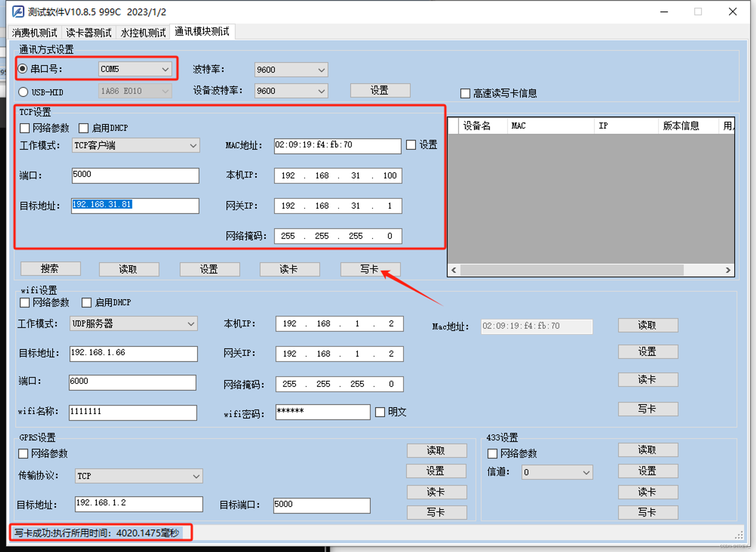Click wifi 端口 field showing 6000
This screenshot has width=756, height=552.
tap(133, 383)
